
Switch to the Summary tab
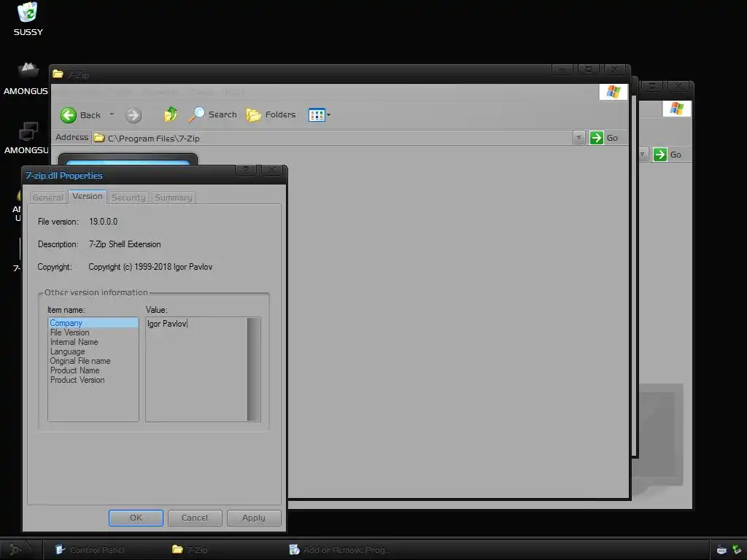coord(174,197)
